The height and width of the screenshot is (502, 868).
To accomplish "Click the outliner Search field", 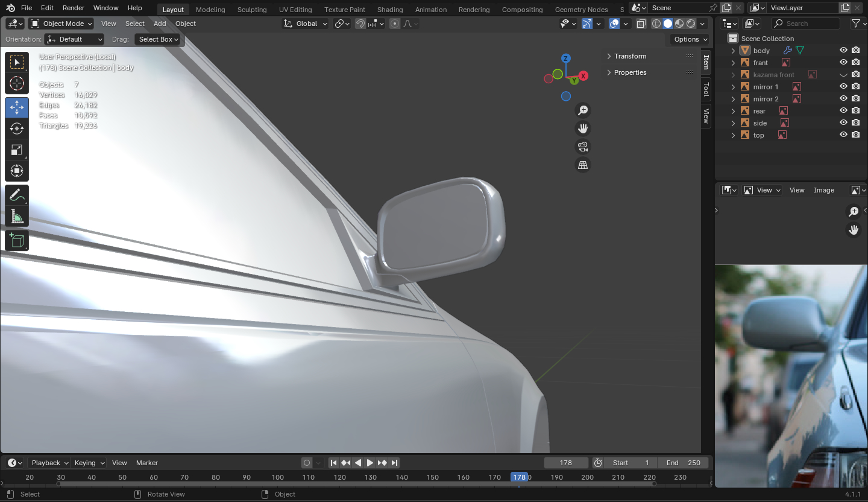I will click(x=805, y=24).
